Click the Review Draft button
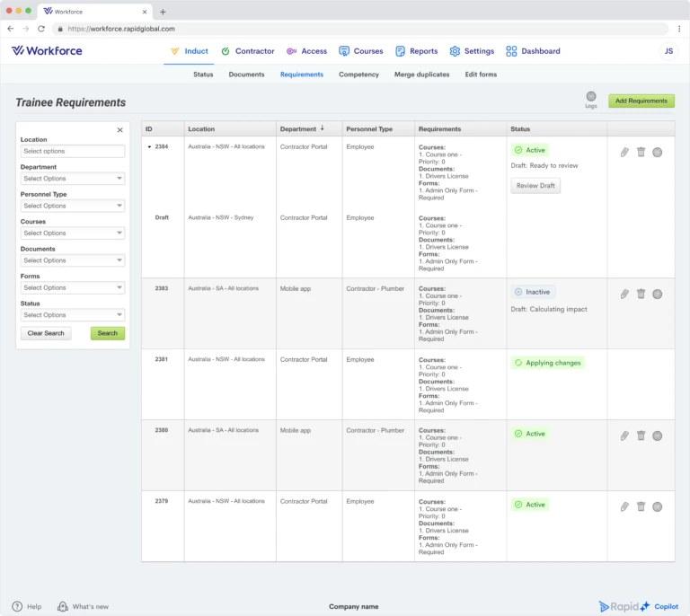The height and width of the screenshot is (616, 690). coord(535,186)
